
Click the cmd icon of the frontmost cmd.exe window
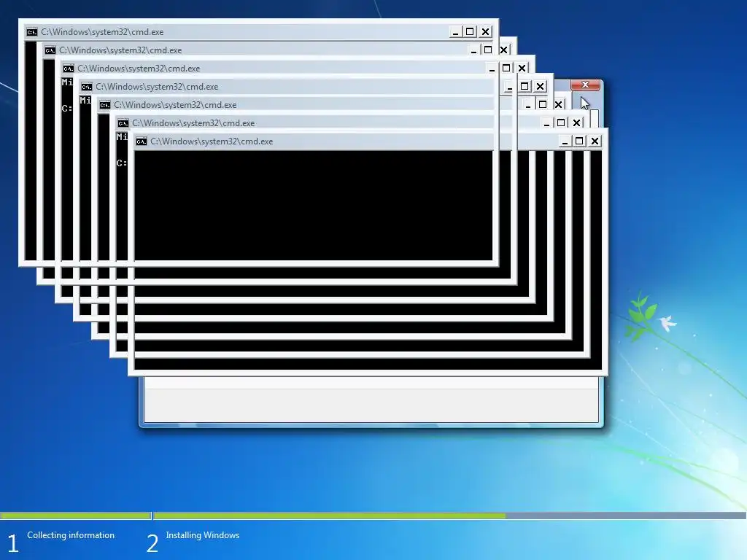[x=141, y=141]
